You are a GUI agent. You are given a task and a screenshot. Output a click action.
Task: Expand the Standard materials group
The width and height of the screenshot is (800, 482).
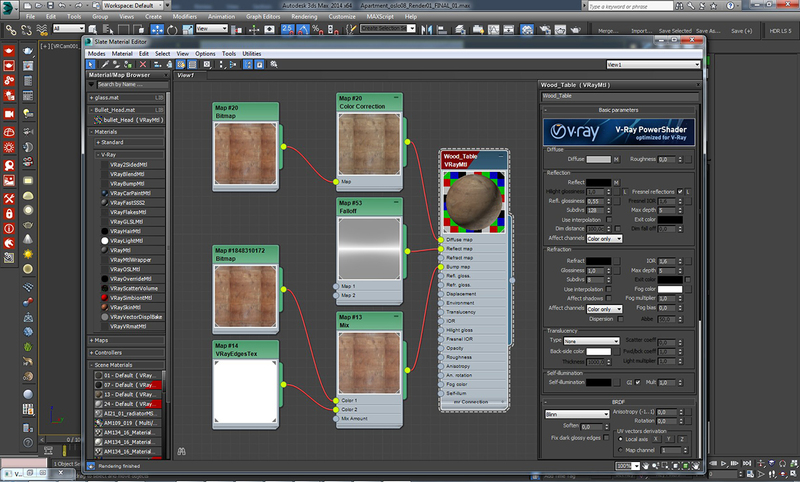[130, 142]
